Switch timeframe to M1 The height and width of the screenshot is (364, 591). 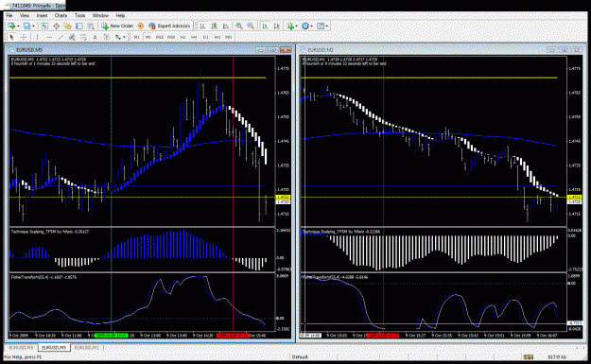coord(136,37)
